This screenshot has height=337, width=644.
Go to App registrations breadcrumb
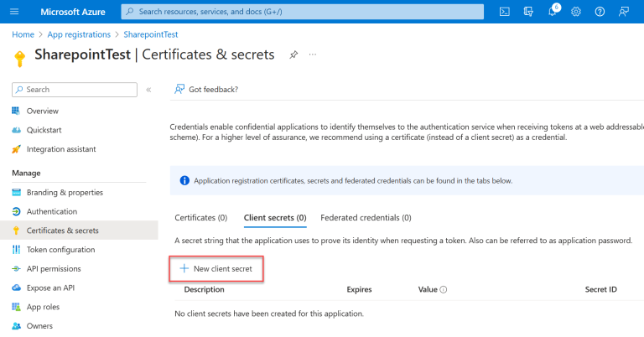[x=79, y=34]
